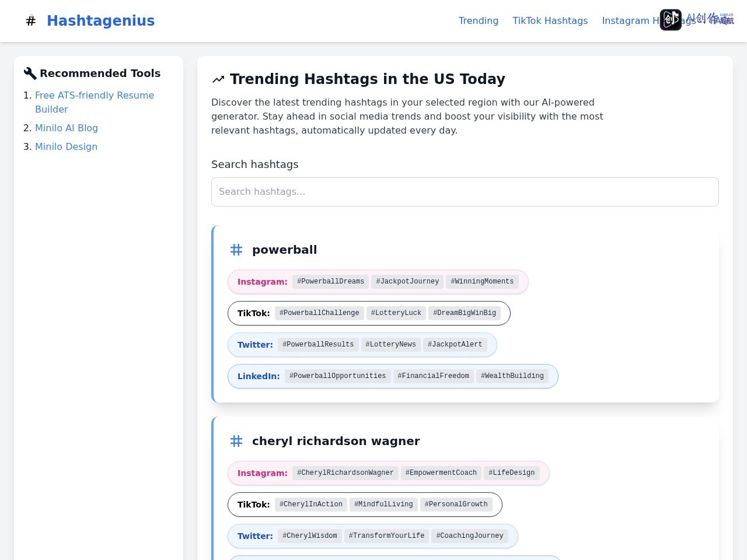Select the #PowerballDreams Instagram tag

coord(330,282)
